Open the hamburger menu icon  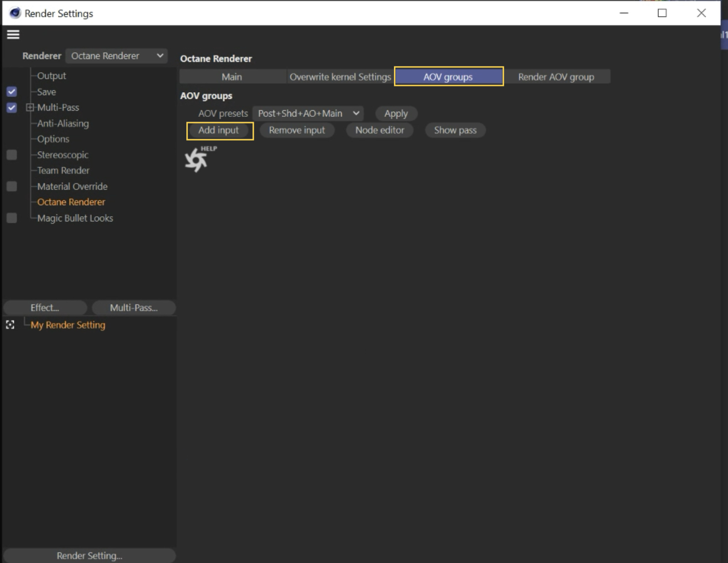pyautogui.click(x=13, y=34)
